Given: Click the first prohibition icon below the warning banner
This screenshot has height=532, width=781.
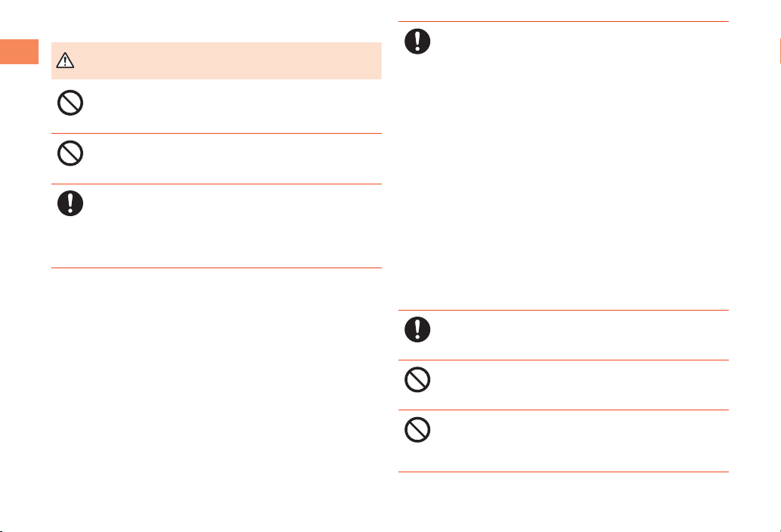Looking at the screenshot, I should tap(70, 103).
